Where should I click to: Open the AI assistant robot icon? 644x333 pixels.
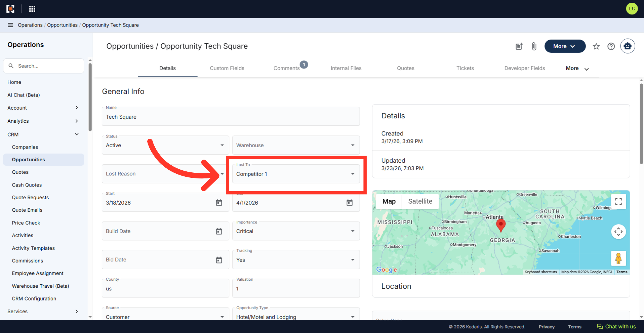tap(628, 46)
